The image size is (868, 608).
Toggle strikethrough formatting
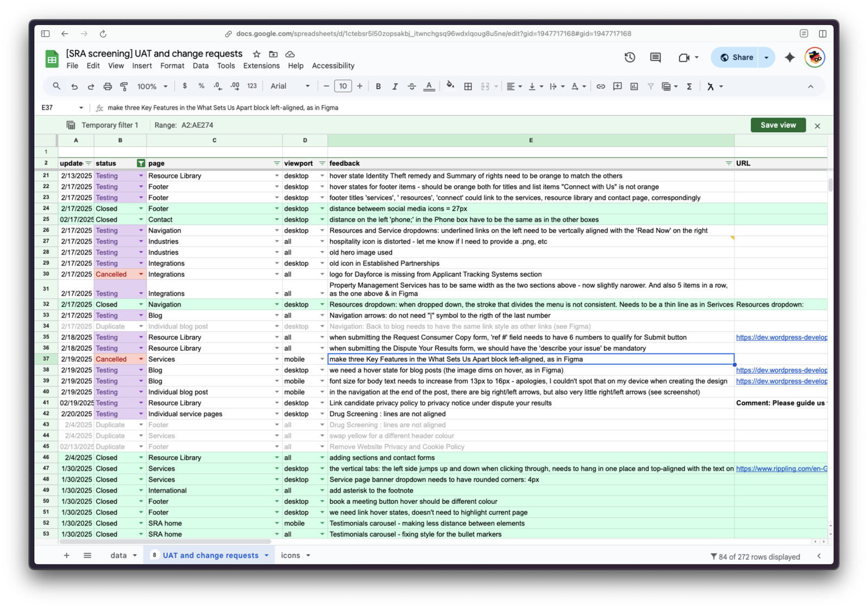412,86
